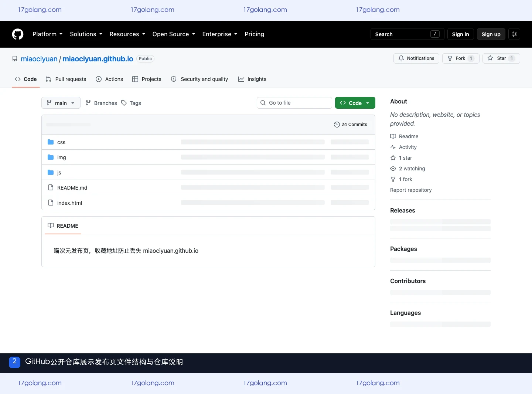The image size is (532, 394).
Task: Expand the Enterprise menu
Action: pyautogui.click(x=220, y=34)
